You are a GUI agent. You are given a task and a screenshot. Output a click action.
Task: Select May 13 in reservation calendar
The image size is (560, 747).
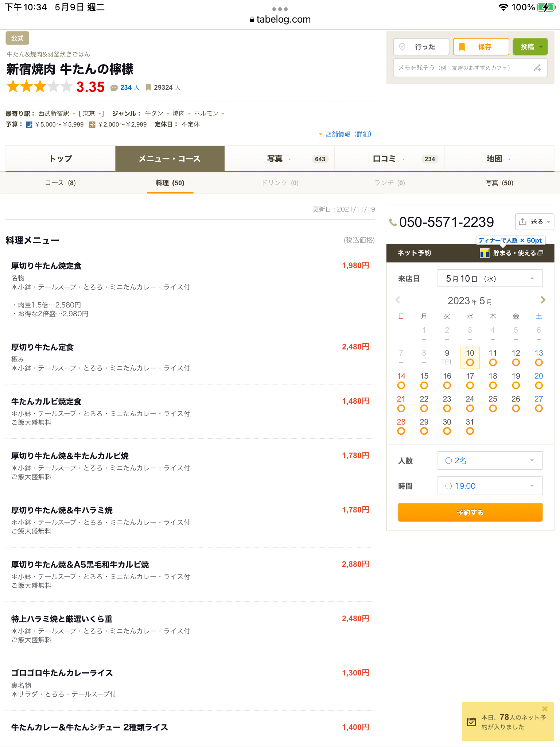coord(538,357)
